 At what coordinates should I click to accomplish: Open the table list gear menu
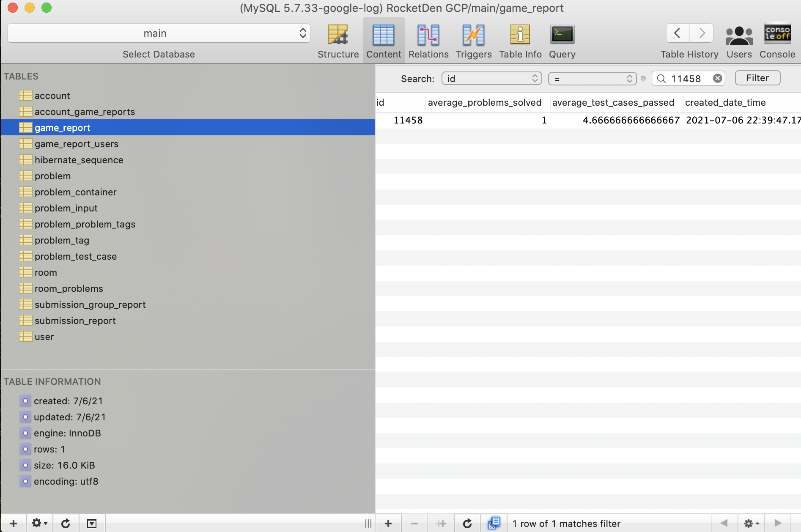[x=39, y=523]
